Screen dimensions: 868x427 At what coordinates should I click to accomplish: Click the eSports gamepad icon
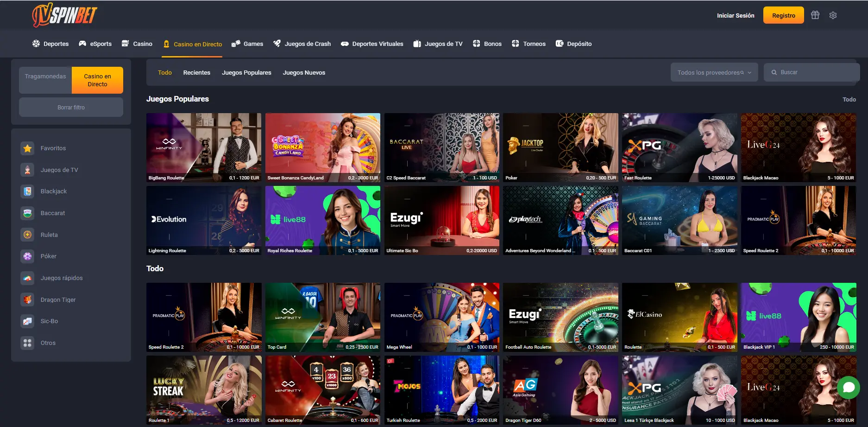coord(82,44)
